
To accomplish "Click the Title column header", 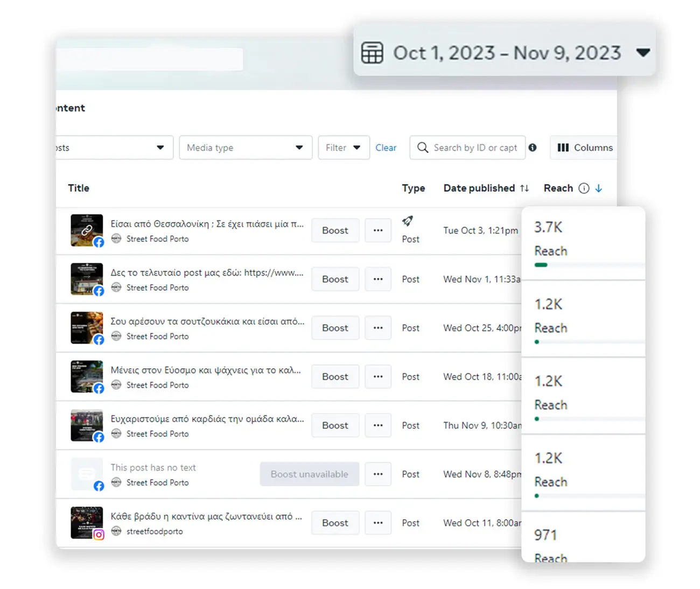I will (79, 188).
